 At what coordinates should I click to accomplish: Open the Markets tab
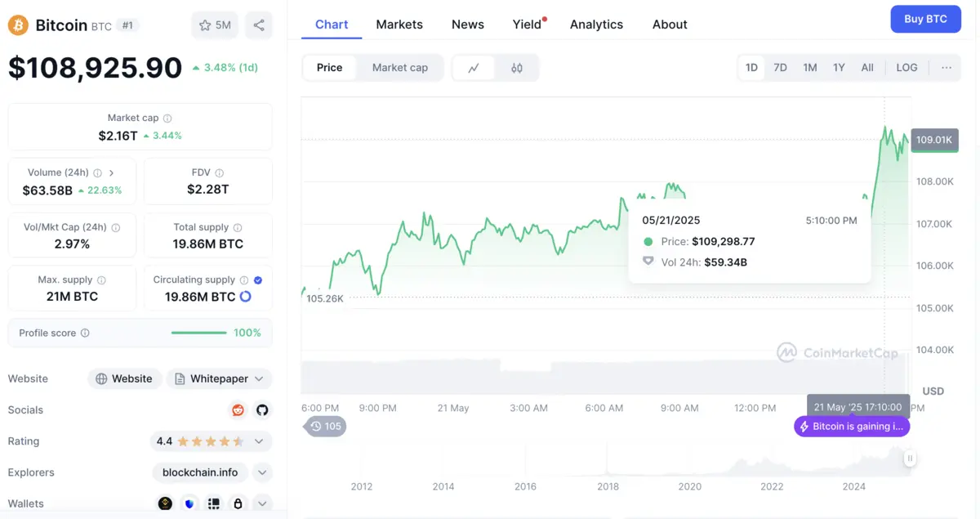399,25
